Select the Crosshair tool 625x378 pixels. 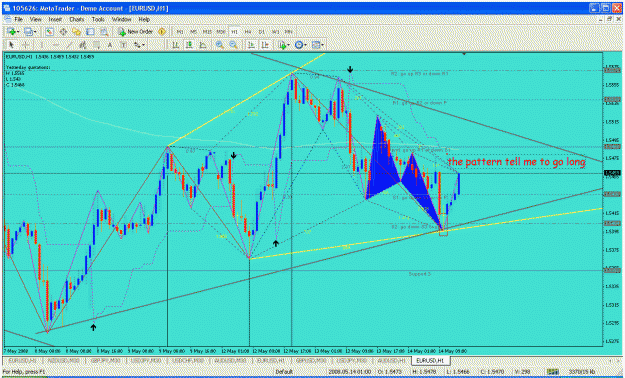coord(26,45)
